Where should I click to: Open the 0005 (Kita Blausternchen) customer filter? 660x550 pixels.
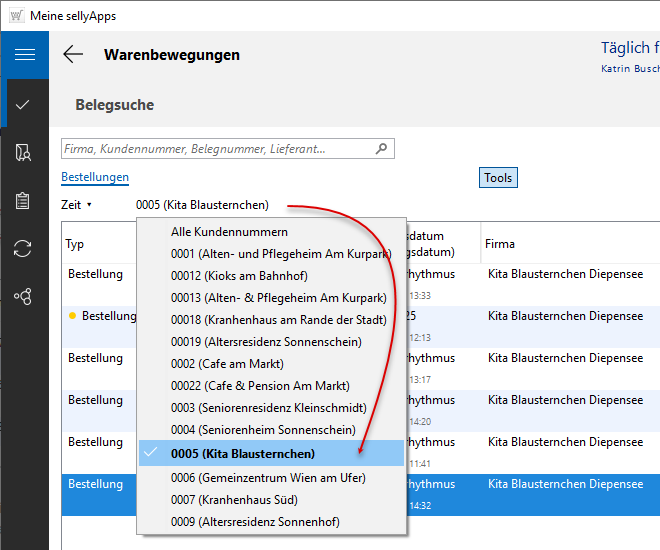pos(202,205)
